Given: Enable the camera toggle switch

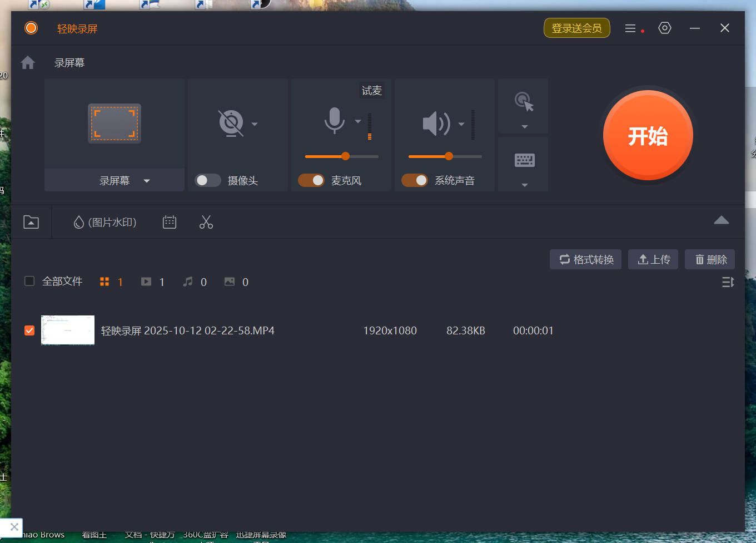Looking at the screenshot, I should pyautogui.click(x=208, y=180).
